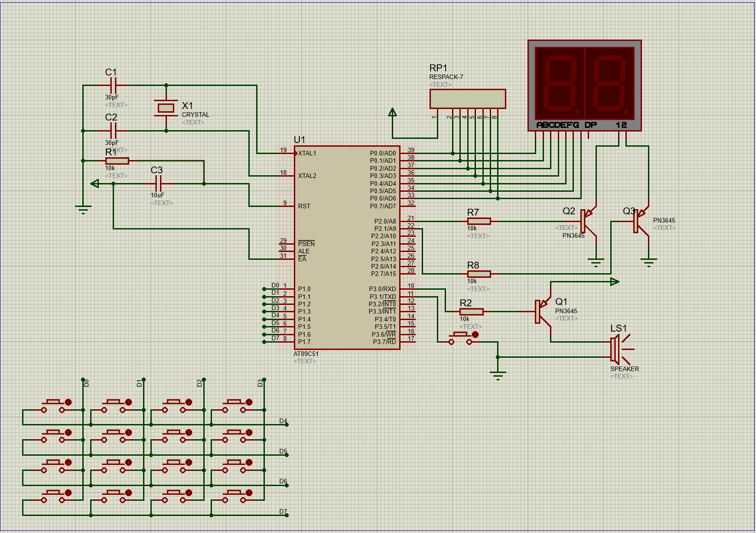Viewport: 756px width, 533px height.
Task: Click left digit of the 7-segment display
Action: (560, 83)
